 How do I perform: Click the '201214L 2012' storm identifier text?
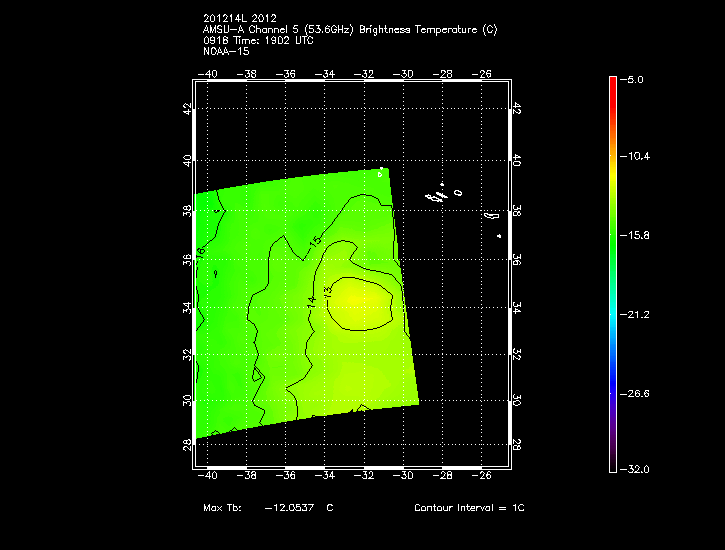click(238, 19)
